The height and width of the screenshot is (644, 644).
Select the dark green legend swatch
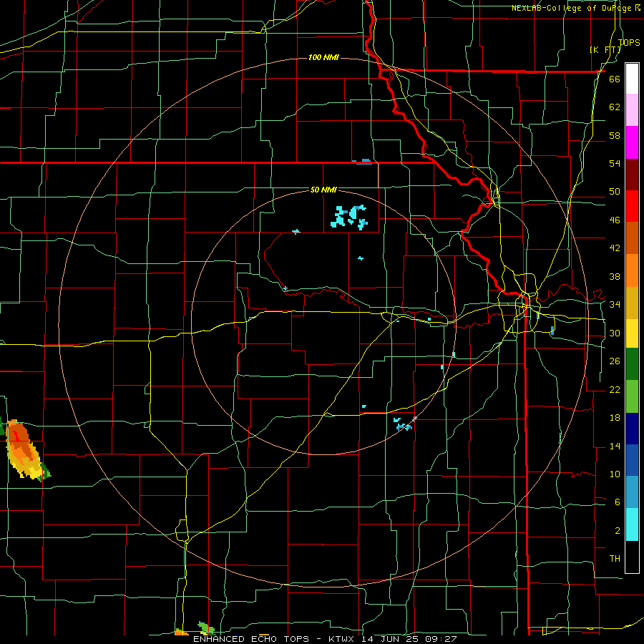coord(632,364)
